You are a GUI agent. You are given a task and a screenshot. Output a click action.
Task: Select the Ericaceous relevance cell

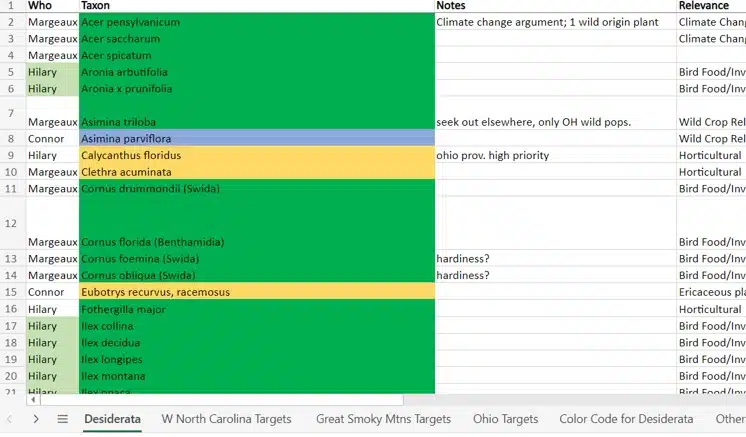pos(711,292)
